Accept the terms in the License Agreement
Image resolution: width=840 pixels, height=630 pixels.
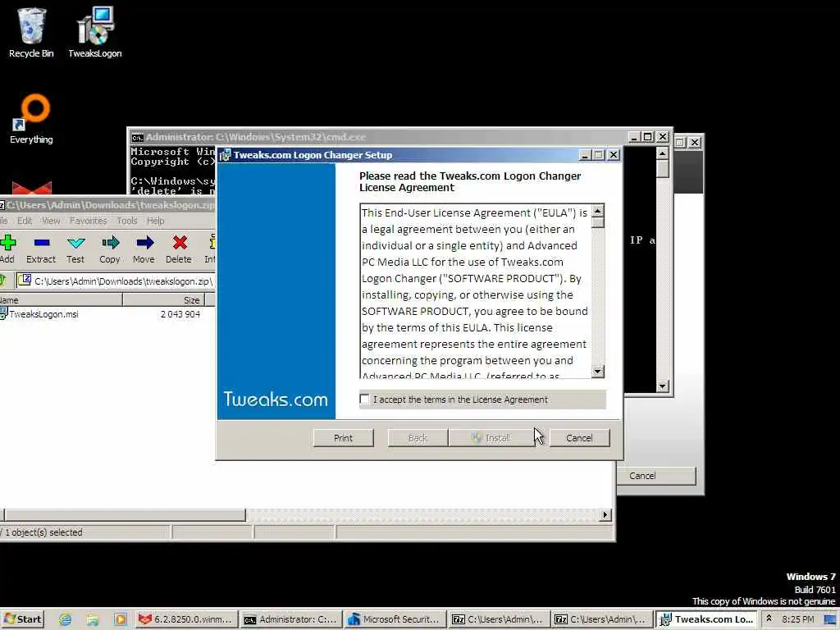pyautogui.click(x=365, y=399)
